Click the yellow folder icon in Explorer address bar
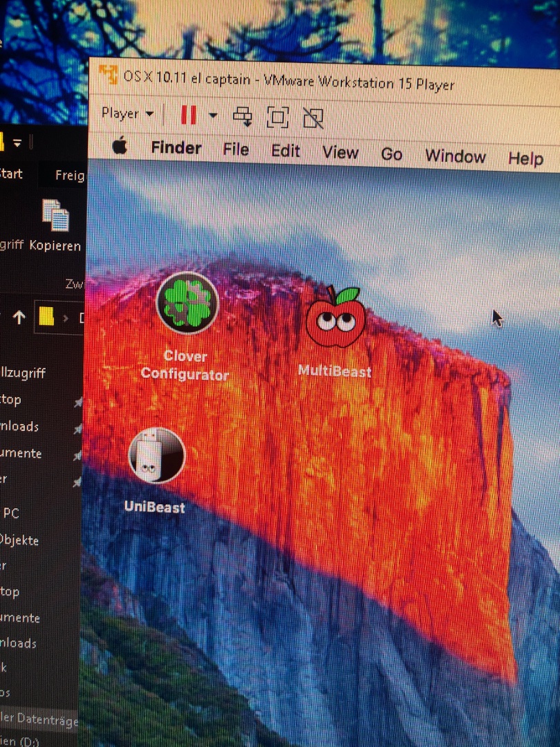 coord(46,316)
